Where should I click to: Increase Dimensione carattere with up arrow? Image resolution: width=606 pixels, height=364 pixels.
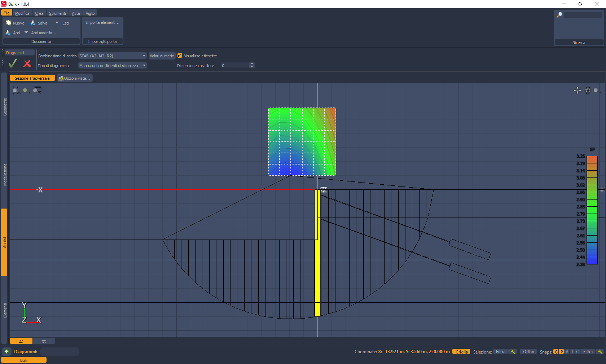pyautogui.click(x=252, y=64)
